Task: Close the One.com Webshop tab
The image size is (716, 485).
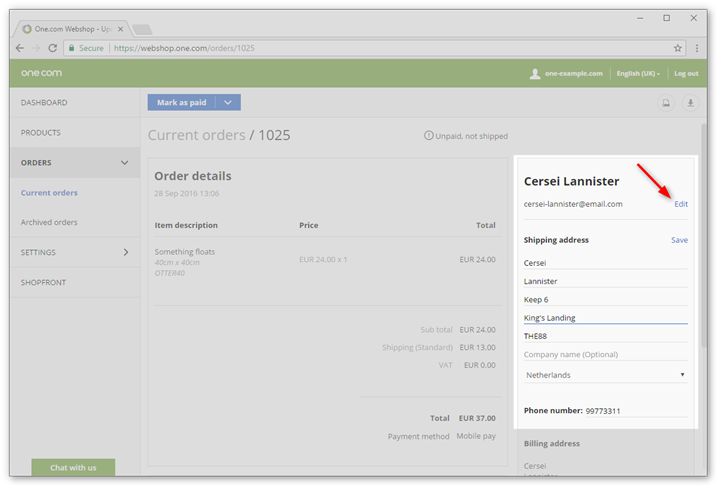Action: 121,29
